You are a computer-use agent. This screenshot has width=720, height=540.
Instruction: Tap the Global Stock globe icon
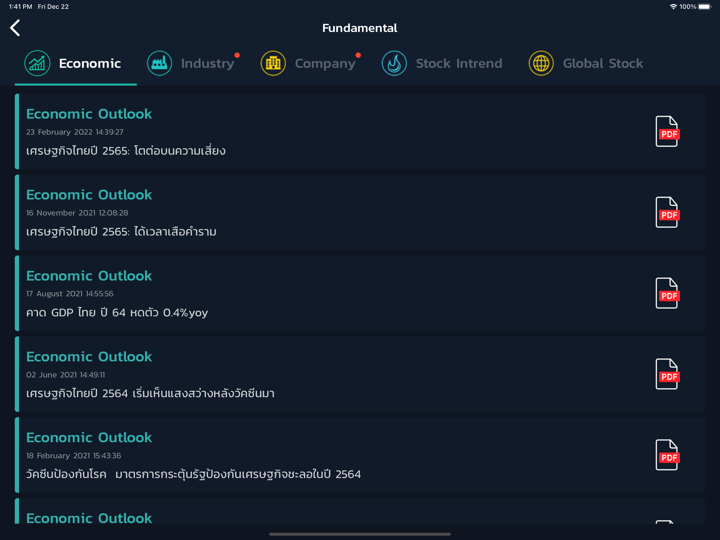pos(541,63)
